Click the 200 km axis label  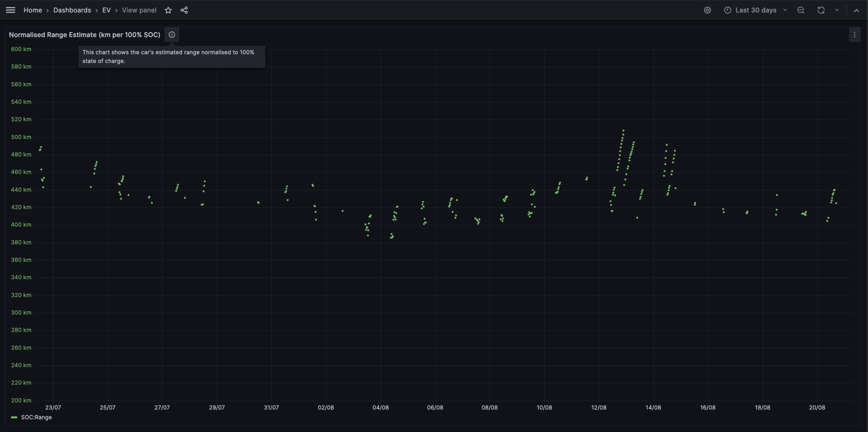pos(21,400)
